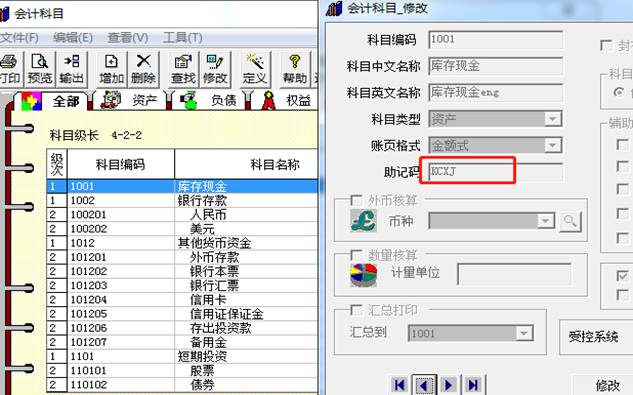Open Help (帮助) from the toolbar
This screenshot has height=395, width=633.
[295, 69]
